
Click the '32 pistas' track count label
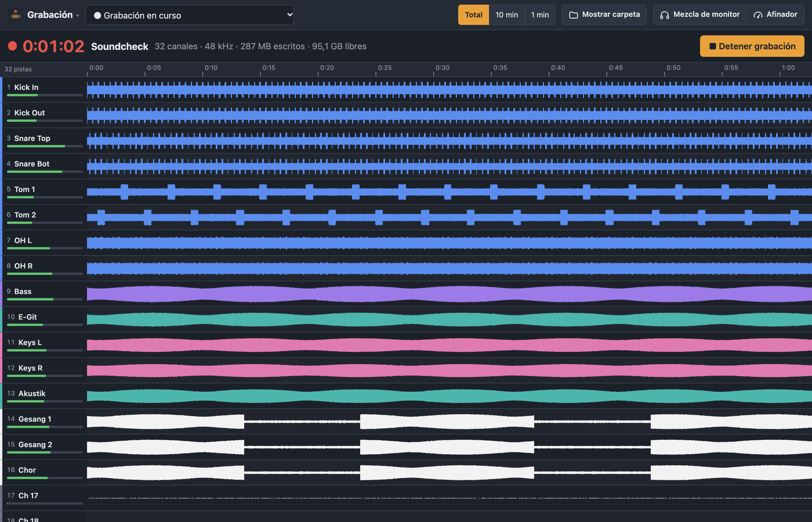pyautogui.click(x=18, y=69)
